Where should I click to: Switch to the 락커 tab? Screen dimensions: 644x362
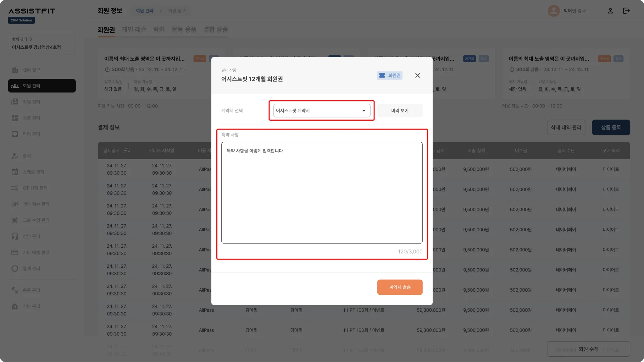[159, 30]
